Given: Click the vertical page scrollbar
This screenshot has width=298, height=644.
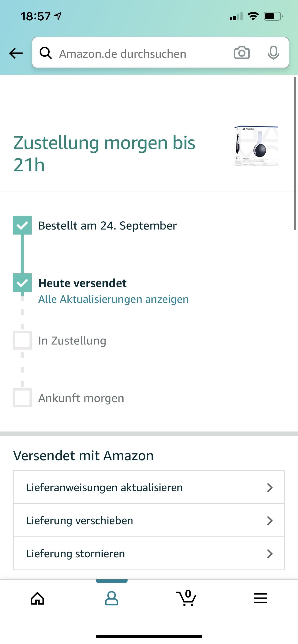Looking at the screenshot, I should click(x=295, y=153).
